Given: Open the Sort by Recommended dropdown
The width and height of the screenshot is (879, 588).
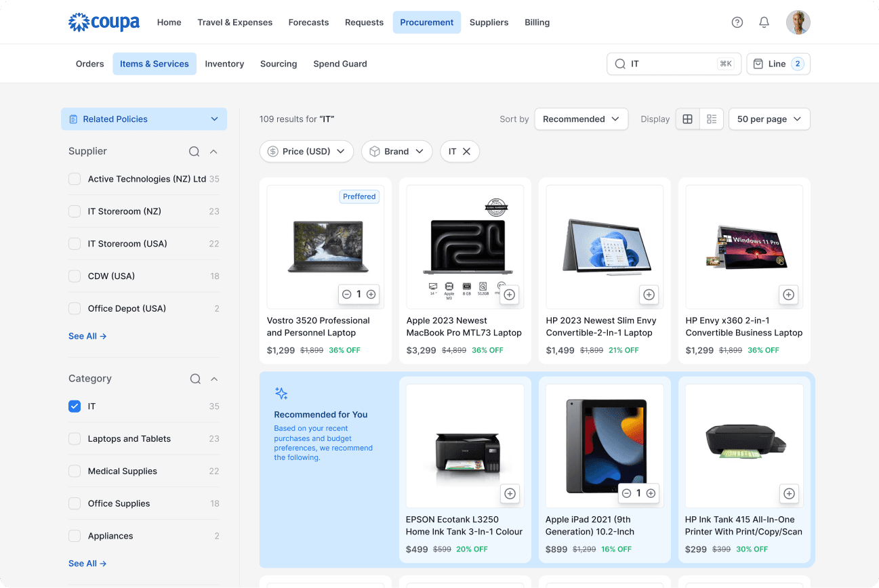Looking at the screenshot, I should coord(581,119).
